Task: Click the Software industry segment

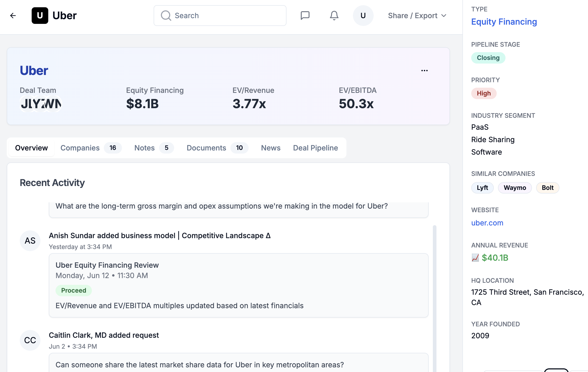Action: coord(487,152)
